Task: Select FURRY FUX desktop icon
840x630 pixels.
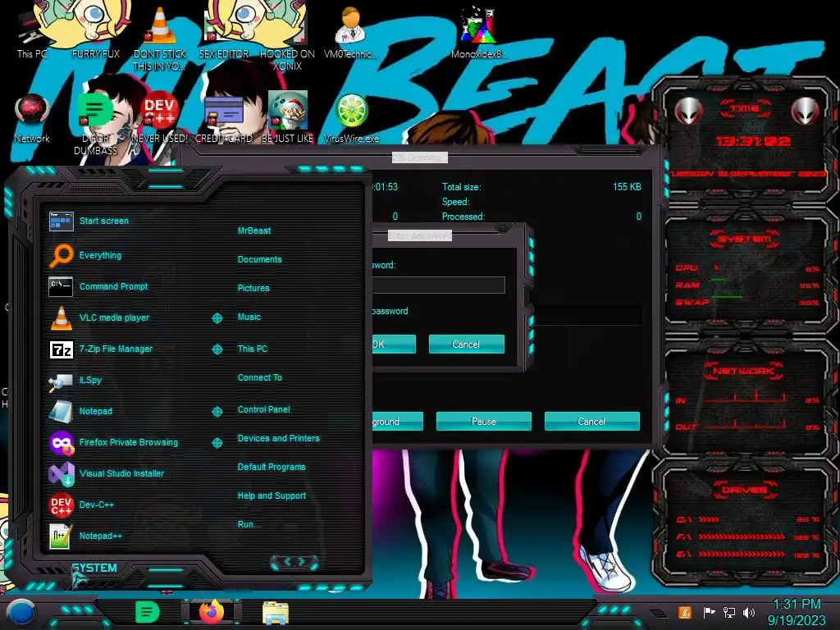Action: pyautogui.click(x=95, y=32)
